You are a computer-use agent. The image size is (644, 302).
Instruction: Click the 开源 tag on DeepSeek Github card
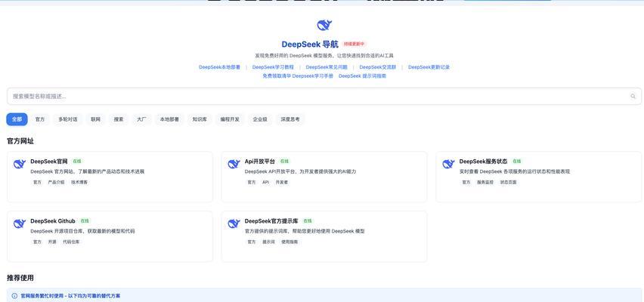tap(52, 242)
